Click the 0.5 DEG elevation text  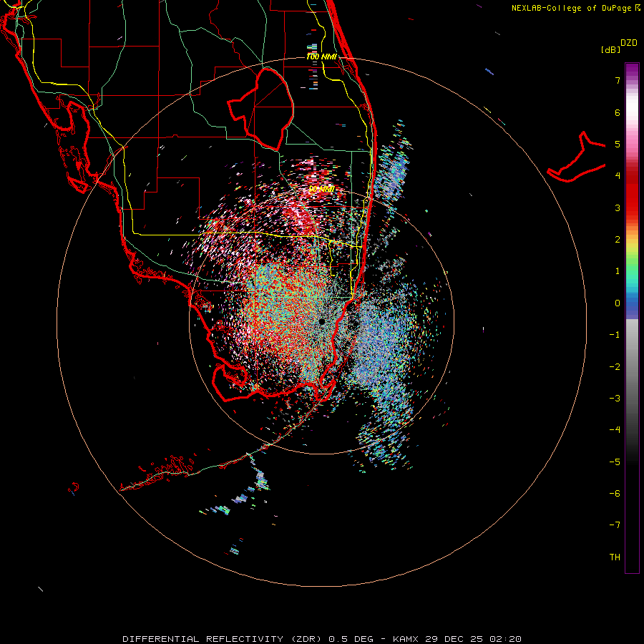(x=351, y=639)
